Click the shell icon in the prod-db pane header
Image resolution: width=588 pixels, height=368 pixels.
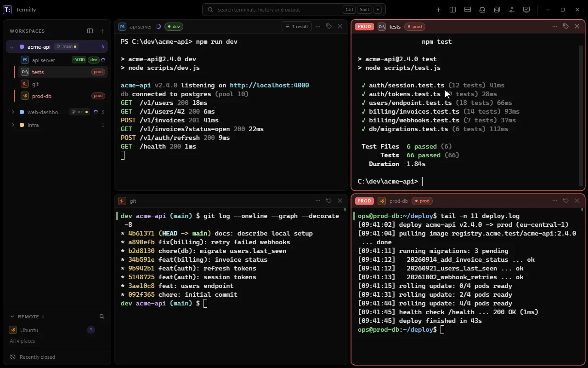point(382,201)
